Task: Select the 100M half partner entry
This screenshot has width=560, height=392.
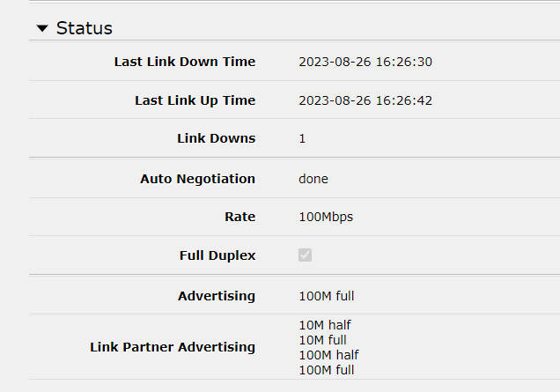Action: pyautogui.click(x=328, y=355)
